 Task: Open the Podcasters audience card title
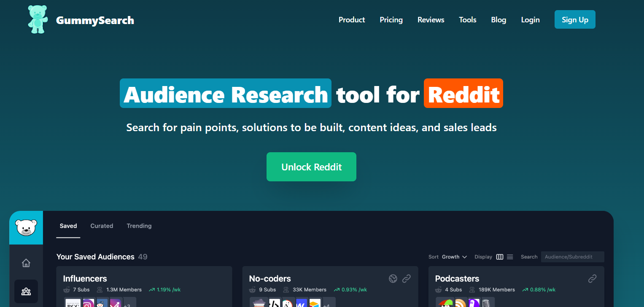point(457,279)
